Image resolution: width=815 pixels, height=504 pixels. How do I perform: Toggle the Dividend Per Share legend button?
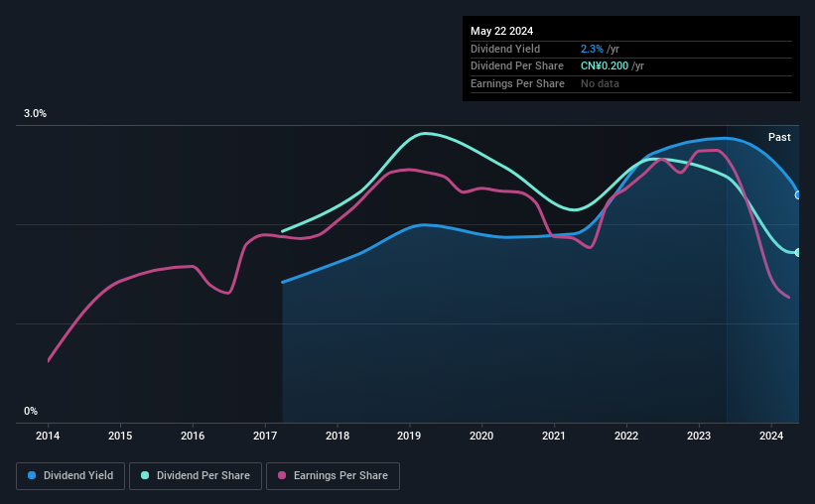[196, 476]
